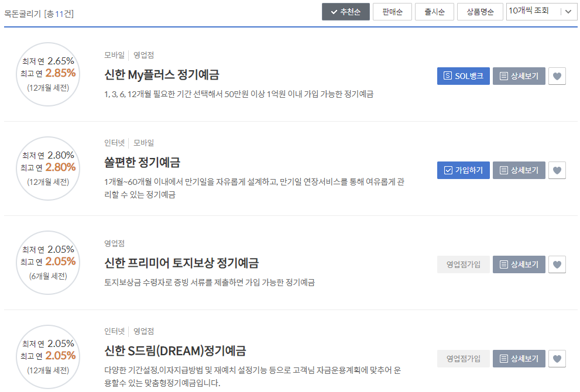Favorite 쏠편한 정기예금 with heart icon
This screenshot has width=580, height=392.
tap(557, 170)
